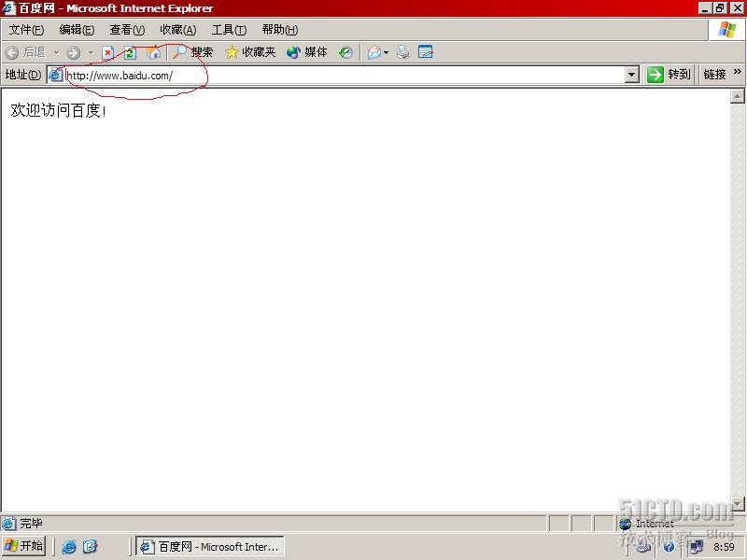Viewport: 747px width, 560px height.
Task: Click the Refresh page icon
Action: click(130, 52)
